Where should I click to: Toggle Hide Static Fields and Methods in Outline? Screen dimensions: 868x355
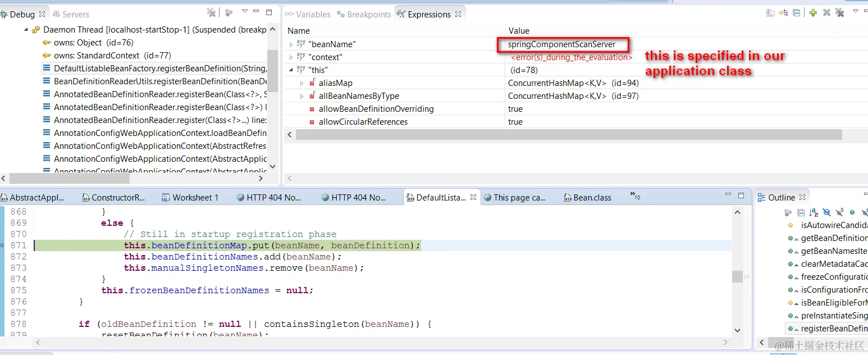[x=839, y=212]
